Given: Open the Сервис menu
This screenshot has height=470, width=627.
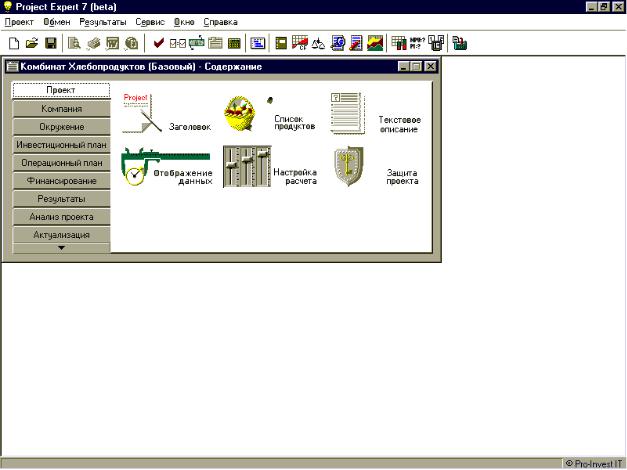Looking at the screenshot, I should pos(150,22).
